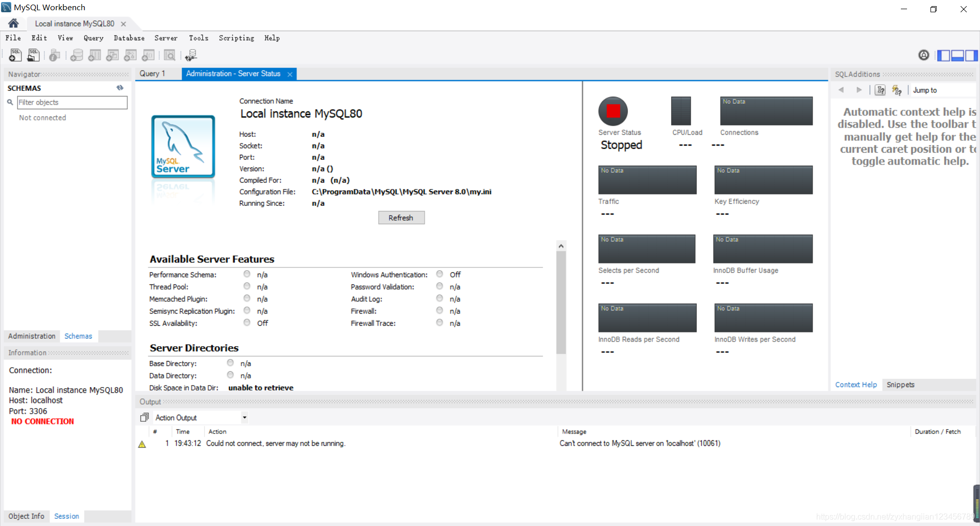
Task: Switch to the Session tab
Action: 67,516
